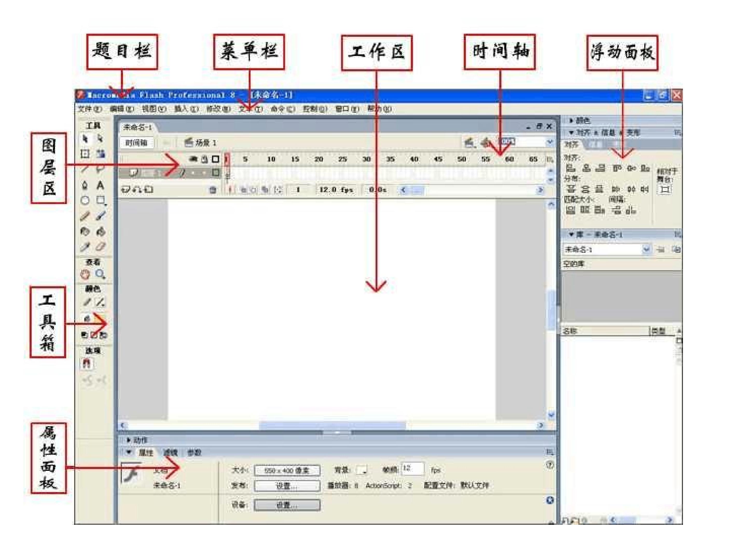Click the 时间轴 (Timeline) toggle button
The width and height of the screenshot is (747, 560).
tap(137, 143)
